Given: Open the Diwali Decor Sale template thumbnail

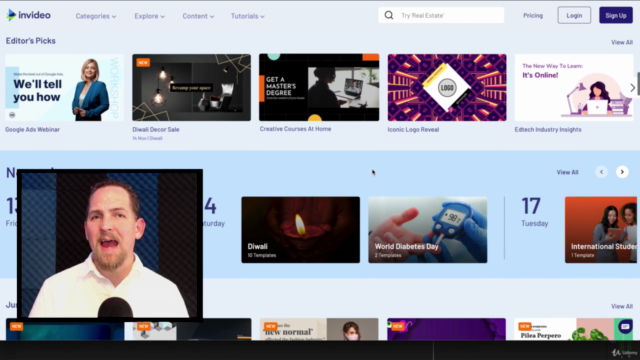Looking at the screenshot, I should (191, 87).
